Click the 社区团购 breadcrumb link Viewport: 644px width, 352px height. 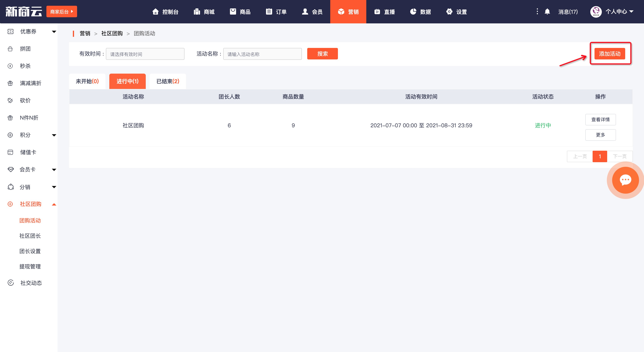click(x=112, y=34)
